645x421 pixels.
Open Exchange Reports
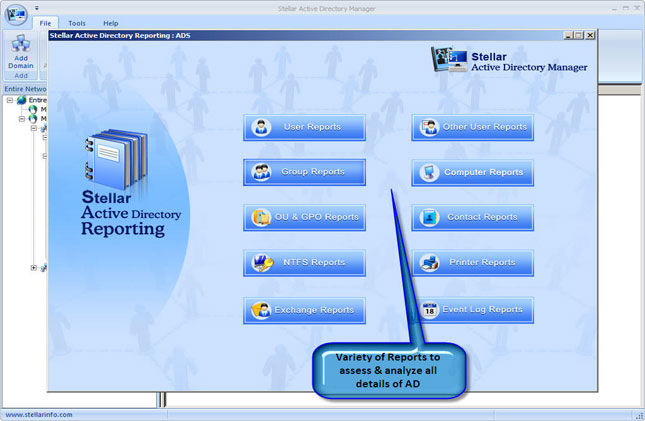[x=304, y=310]
